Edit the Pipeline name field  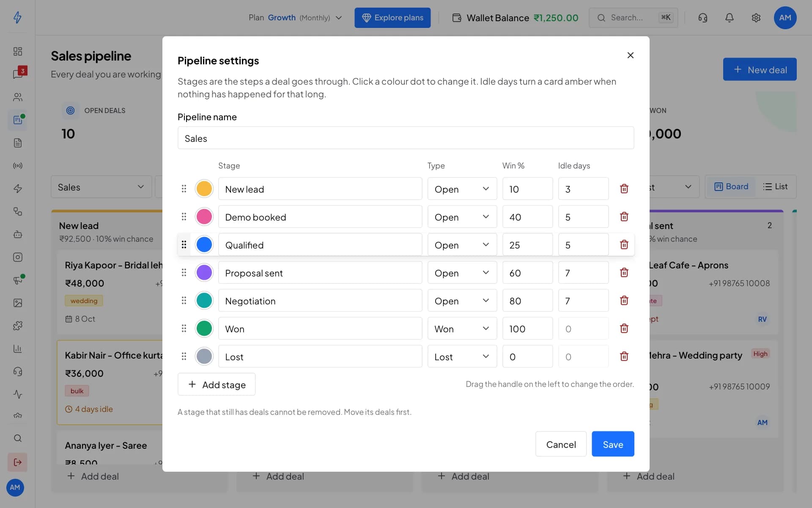point(406,138)
